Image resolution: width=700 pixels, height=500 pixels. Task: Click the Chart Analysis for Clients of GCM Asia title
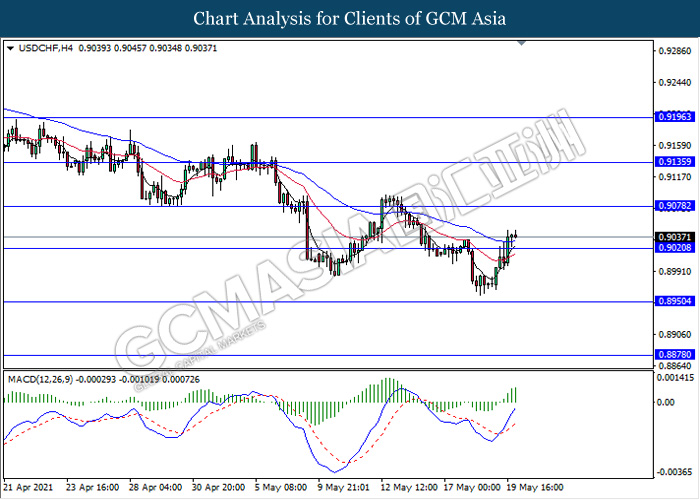pyautogui.click(x=350, y=19)
